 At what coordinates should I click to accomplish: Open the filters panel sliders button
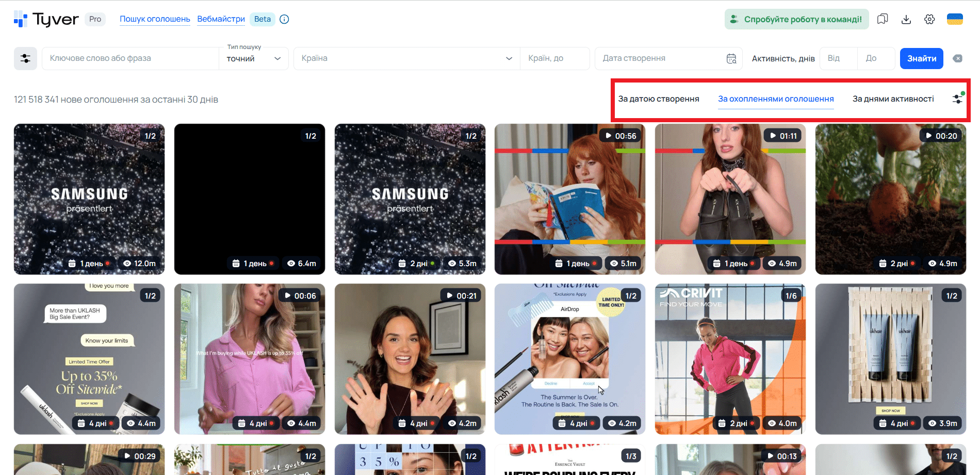click(25, 58)
